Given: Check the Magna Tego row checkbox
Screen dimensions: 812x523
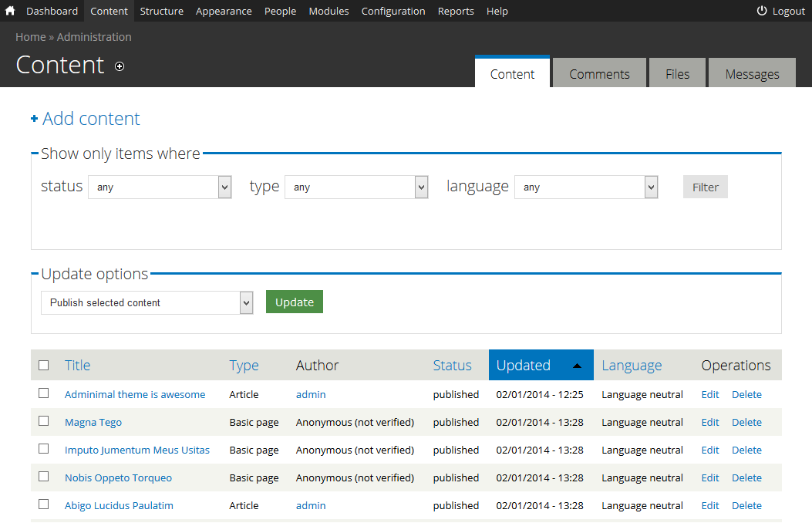Looking at the screenshot, I should pos(44,421).
